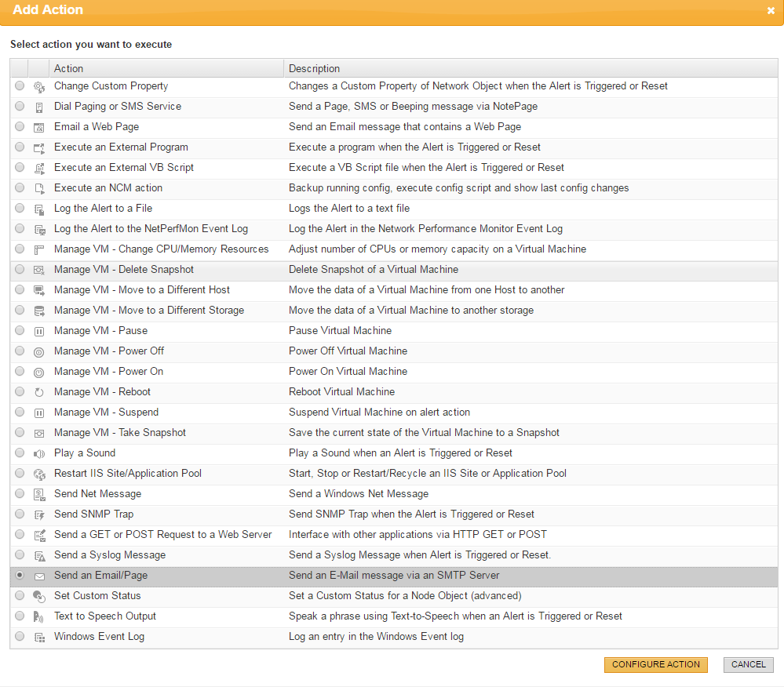The image size is (784, 687).
Task: Click the Restart IIS Site/Application Pool icon
Action: (x=39, y=474)
